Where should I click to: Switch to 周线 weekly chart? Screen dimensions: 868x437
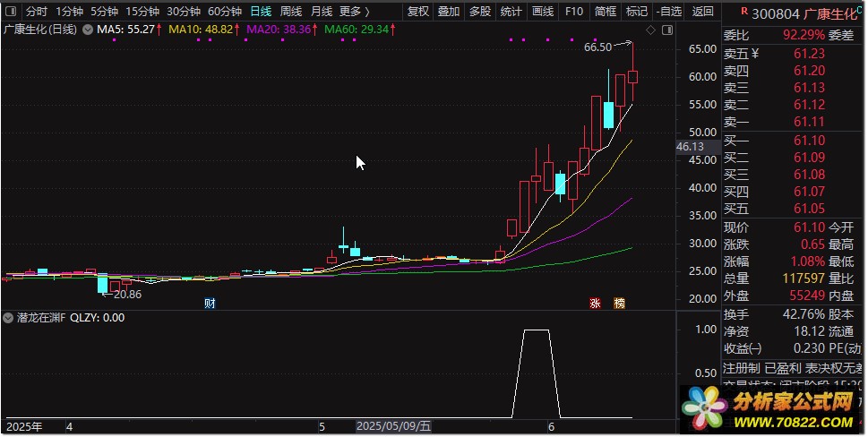click(x=290, y=11)
